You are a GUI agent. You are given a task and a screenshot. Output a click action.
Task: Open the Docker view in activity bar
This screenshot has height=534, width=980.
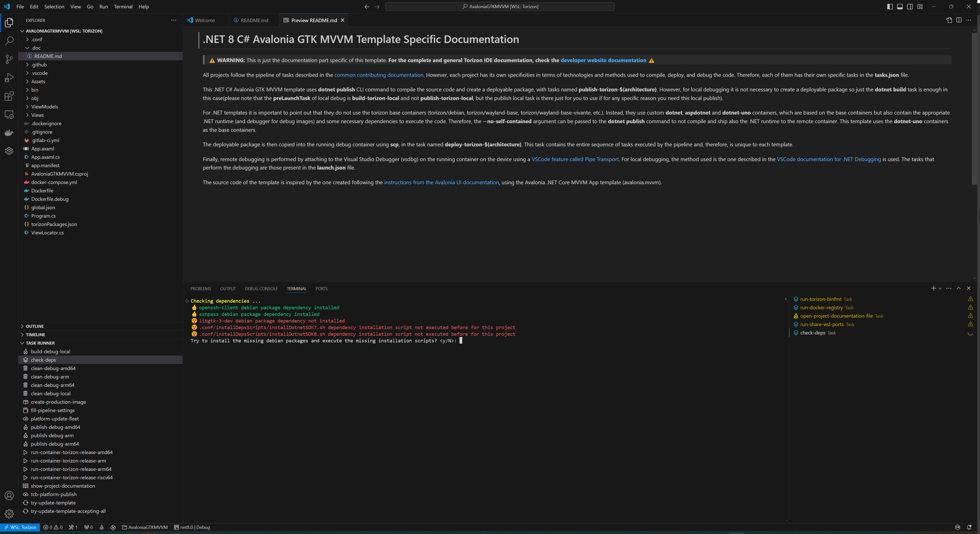(9, 133)
